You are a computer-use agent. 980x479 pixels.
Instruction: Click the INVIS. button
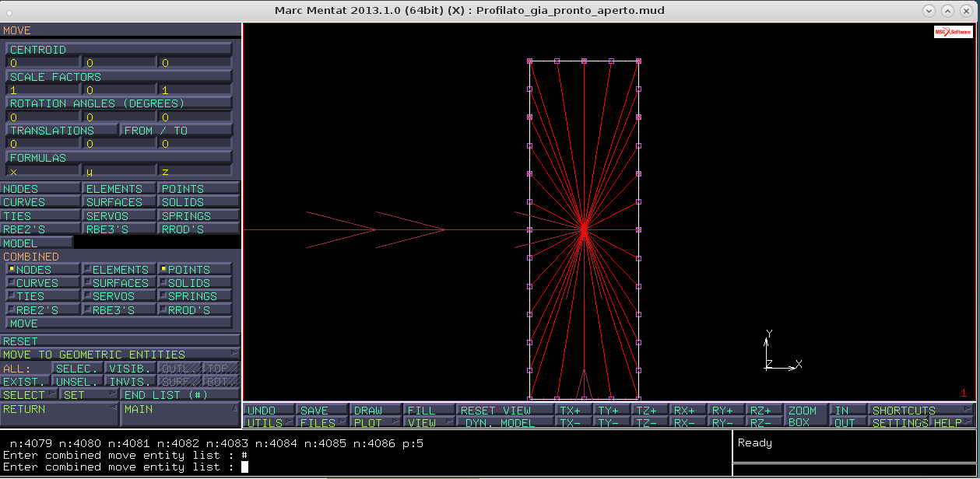point(131,382)
